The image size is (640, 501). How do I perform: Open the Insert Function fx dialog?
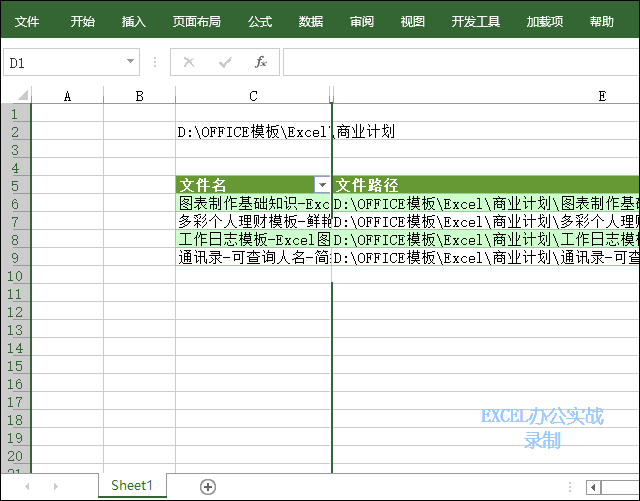[260, 62]
